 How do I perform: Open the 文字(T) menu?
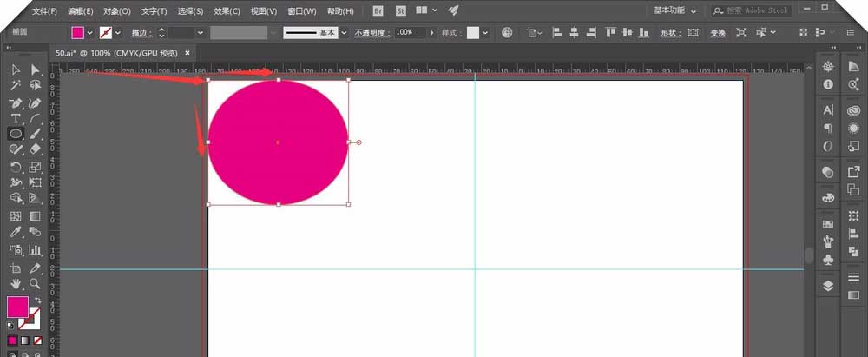(x=155, y=11)
